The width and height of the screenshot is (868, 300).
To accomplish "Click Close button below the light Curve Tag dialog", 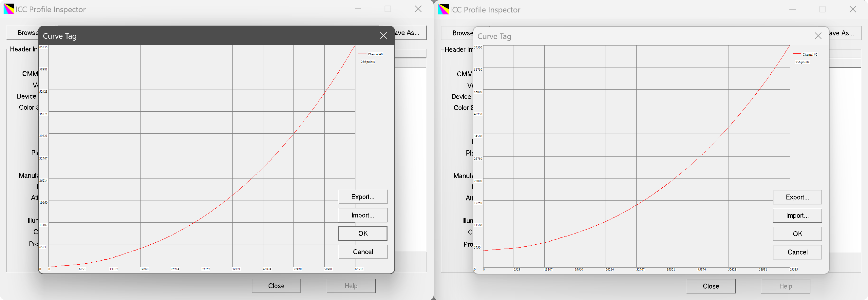I will point(711,286).
